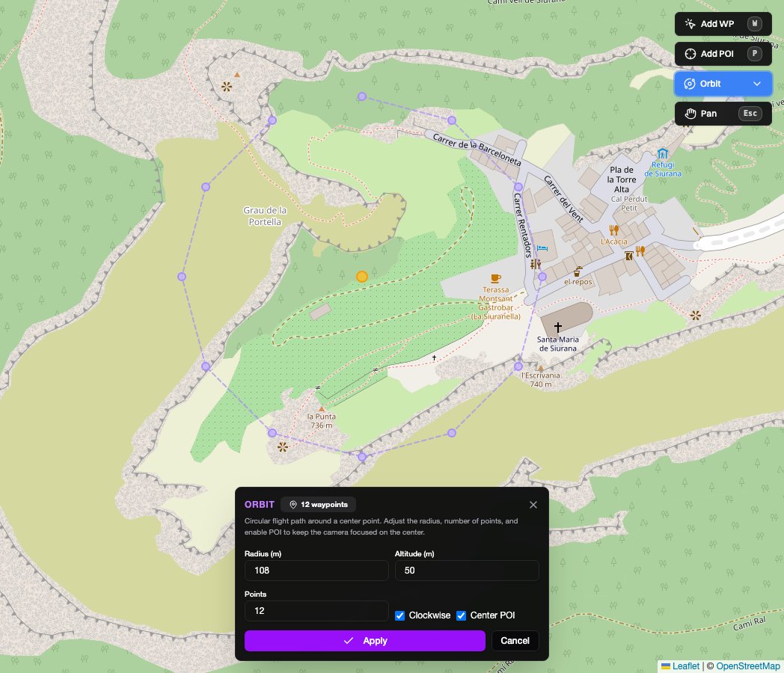Uncheck the Clockwise checkbox

pyautogui.click(x=399, y=615)
